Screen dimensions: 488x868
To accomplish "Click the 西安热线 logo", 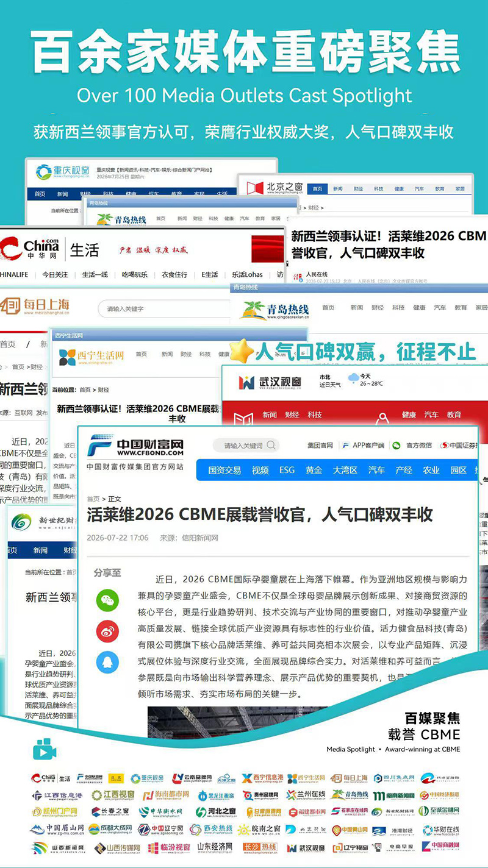I will point(211,829).
